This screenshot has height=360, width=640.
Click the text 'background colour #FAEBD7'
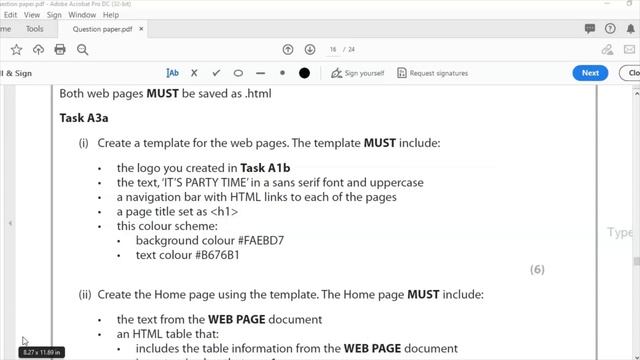(210, 240)
